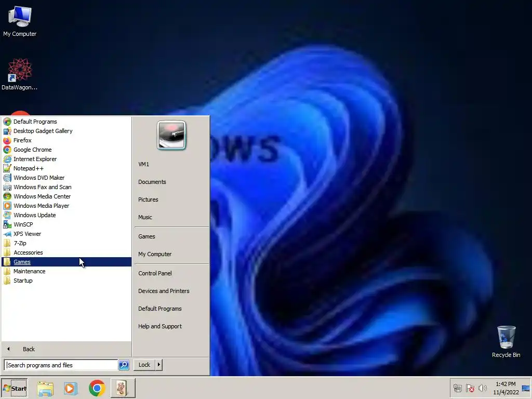The height and width of the screenshot is (399, 532).
Task: Click the network tray icon
Action: 458,388
